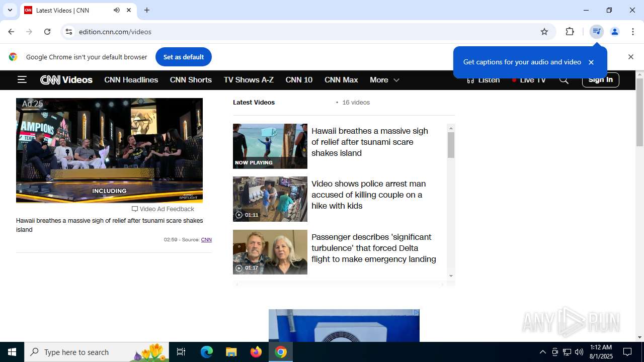The width and height of the screenshot is (644, 362).
Task: Click Passenger describes significant turbulence headline
Action: click(x=374, y=248)
